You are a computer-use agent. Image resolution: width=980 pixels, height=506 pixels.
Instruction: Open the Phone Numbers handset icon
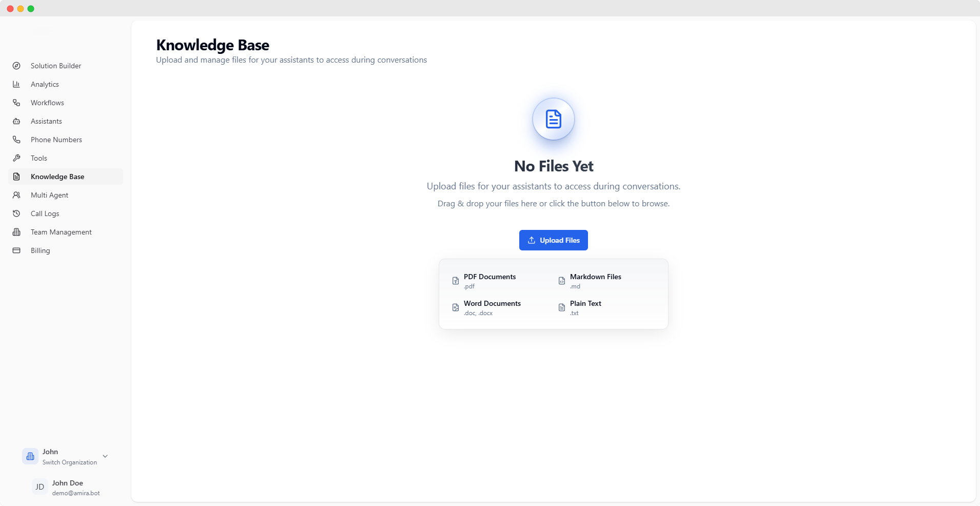click(x=17, y=140)
